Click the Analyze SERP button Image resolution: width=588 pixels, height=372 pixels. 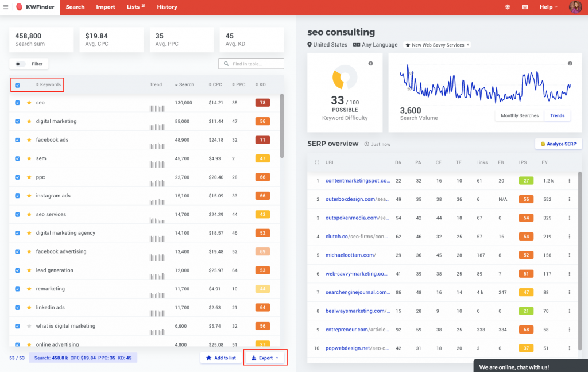[x=558, y=144]
